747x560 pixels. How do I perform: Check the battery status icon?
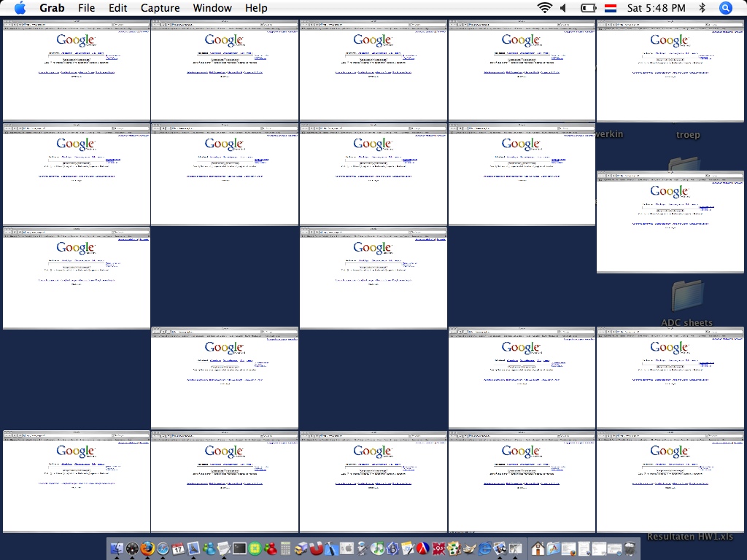click(x=589, y=7)
